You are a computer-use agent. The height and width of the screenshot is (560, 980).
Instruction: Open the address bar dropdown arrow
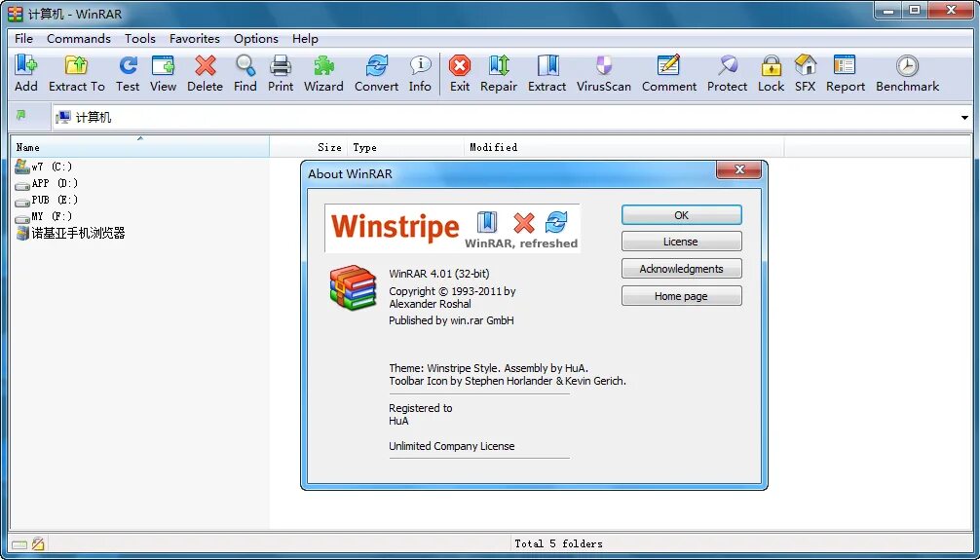point(964,118)
